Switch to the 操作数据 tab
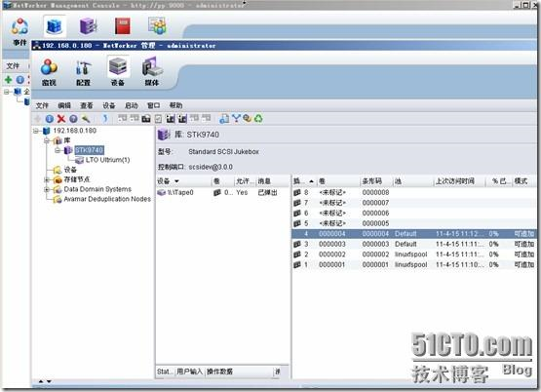Image resolution: width=541 pixels, height=392 pixels. click(x=219, y=372)
